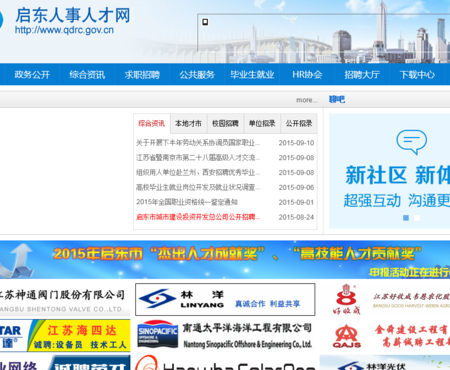Click the red 好收成 gourd logo
This screenshot has height=370, width=450.
(347, 299)
